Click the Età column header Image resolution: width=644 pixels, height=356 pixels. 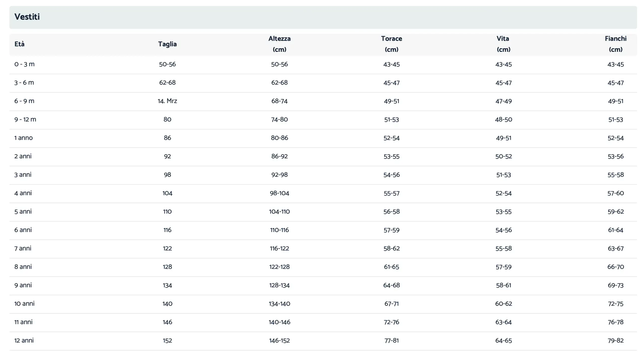(x=19, y=44)
